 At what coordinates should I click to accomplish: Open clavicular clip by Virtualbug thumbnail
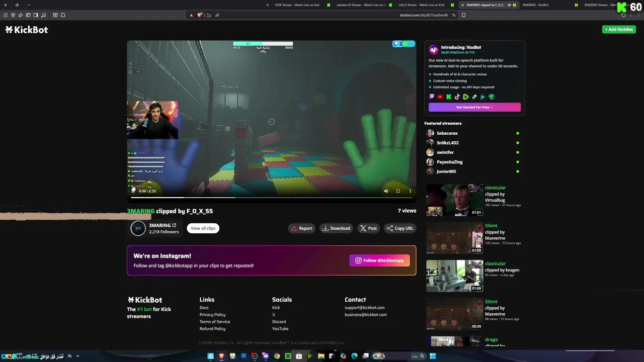[454, 200]
